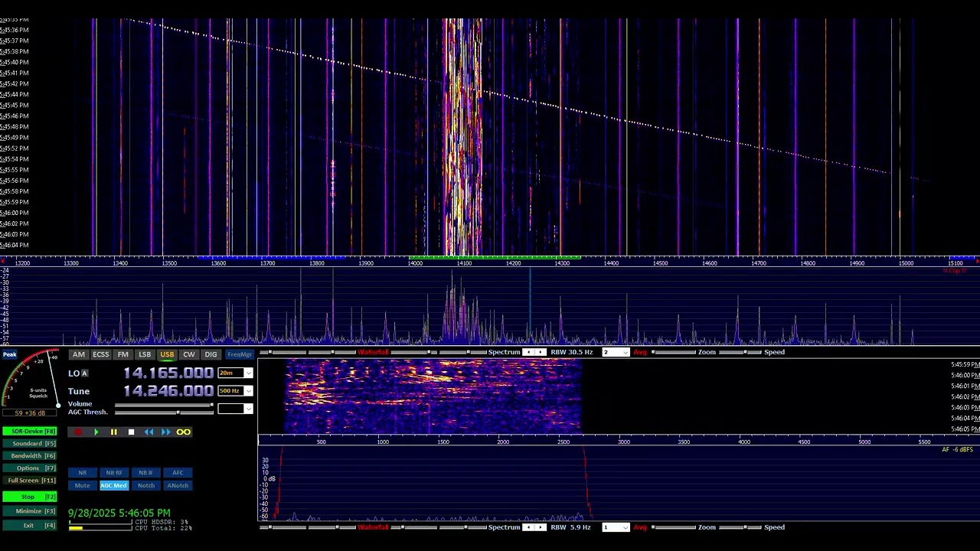Increase RF RBW with right arrow
The image size is (980, 551).
tap(541, 352)
